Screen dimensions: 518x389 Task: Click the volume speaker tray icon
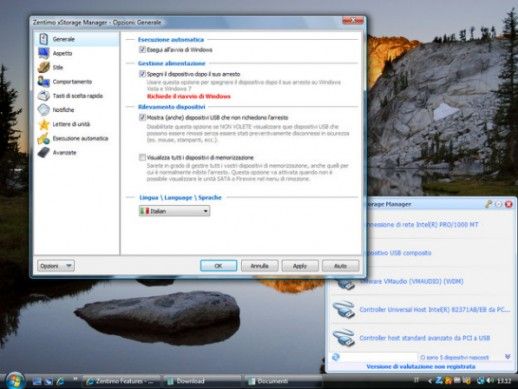[489, 380]
